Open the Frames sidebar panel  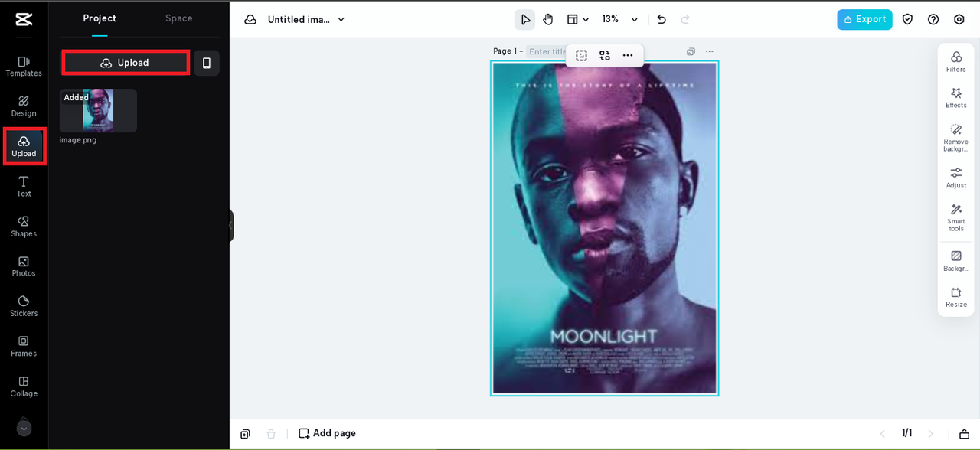coord(24,347)
